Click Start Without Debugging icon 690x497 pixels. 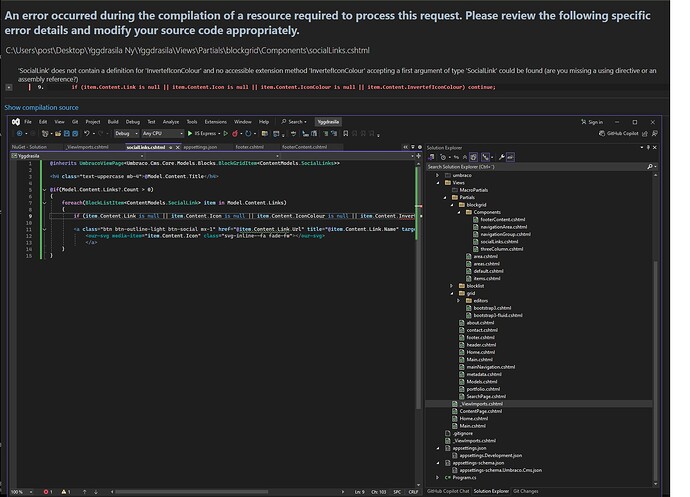tap(226, 133)
